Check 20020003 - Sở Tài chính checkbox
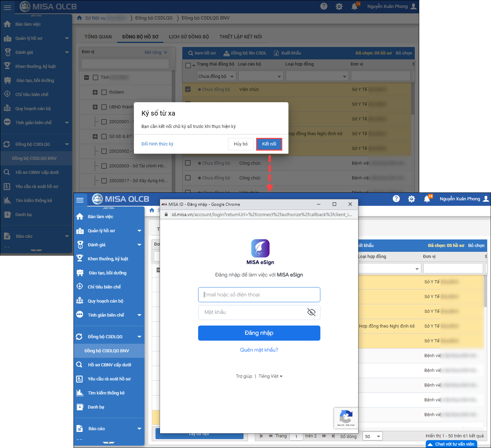491x448 pixels. click(104, 166)
